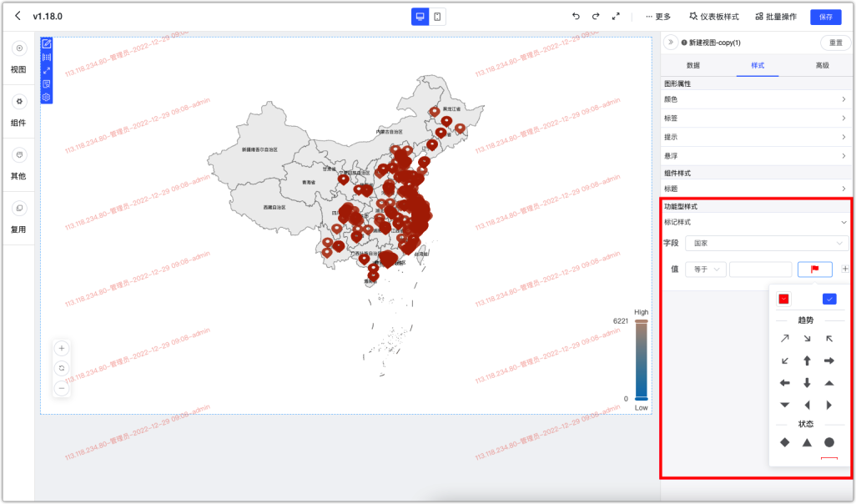The height and width of the screenshot is (504, 856).
Task: Switch to mobile layout preview
Action: click(x=437, y=17)
